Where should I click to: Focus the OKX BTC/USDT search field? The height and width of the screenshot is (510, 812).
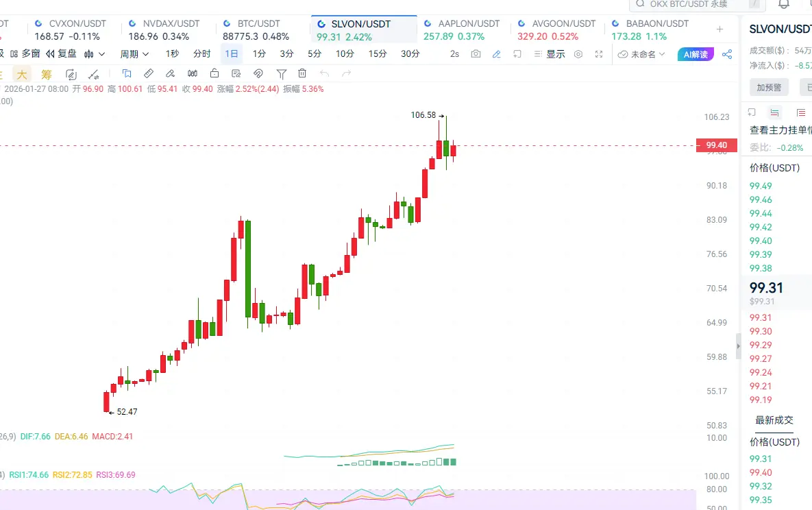point(696,4)
